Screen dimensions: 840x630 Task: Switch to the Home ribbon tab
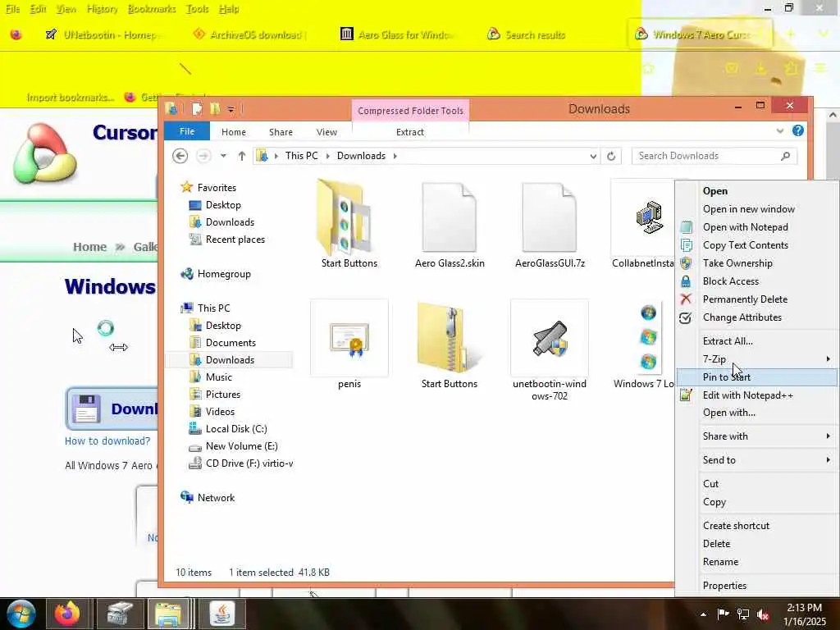pos(234,132)
